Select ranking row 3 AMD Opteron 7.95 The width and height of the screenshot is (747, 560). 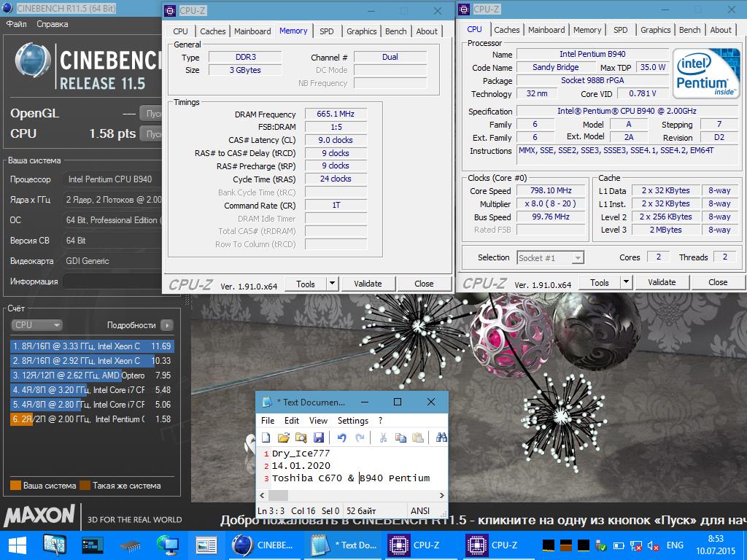tap(92, 376)
